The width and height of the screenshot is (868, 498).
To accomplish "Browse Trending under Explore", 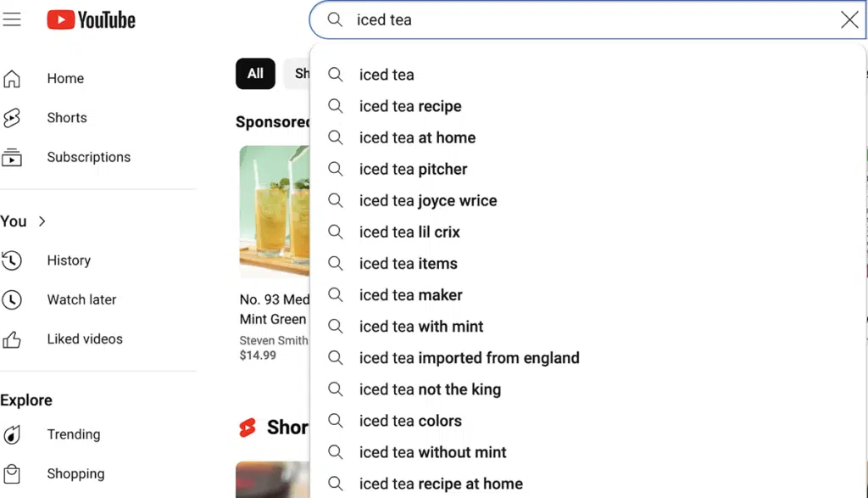I will (73, 434).
